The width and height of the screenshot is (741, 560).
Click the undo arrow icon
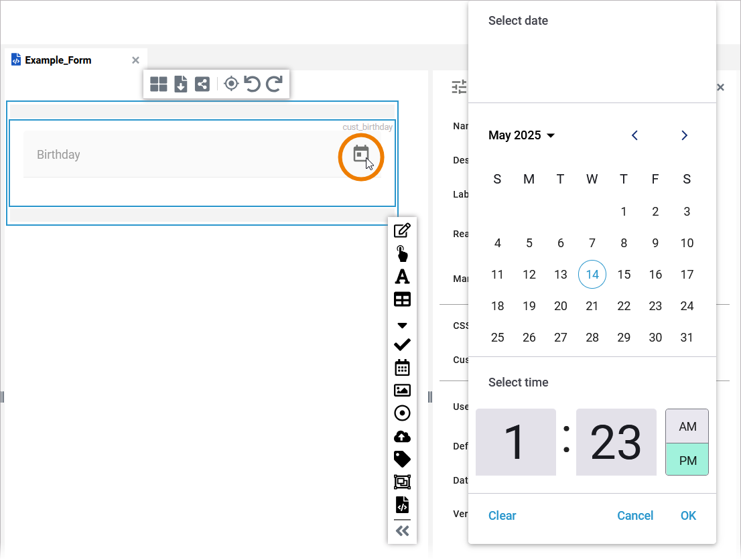[252, 84]
